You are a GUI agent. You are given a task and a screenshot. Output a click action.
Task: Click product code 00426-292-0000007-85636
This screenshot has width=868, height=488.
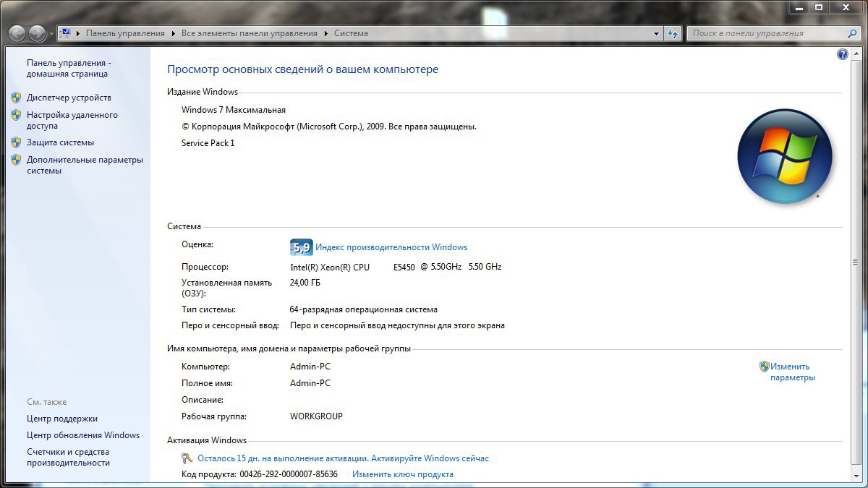[x=289, y=474]
